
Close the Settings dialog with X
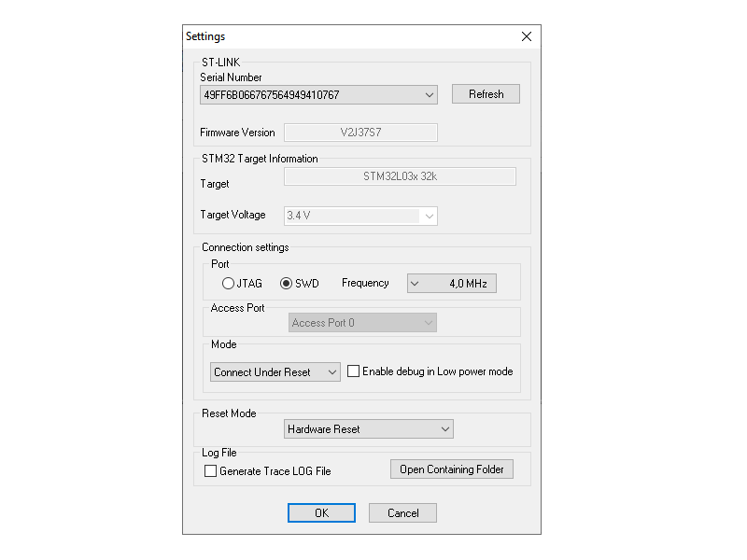click(x=526, y=36)
